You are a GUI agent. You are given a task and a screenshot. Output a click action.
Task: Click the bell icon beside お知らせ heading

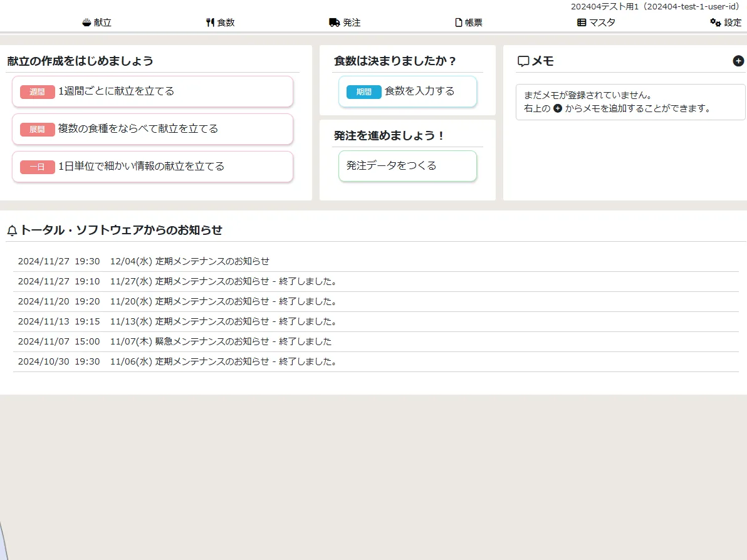12,231
